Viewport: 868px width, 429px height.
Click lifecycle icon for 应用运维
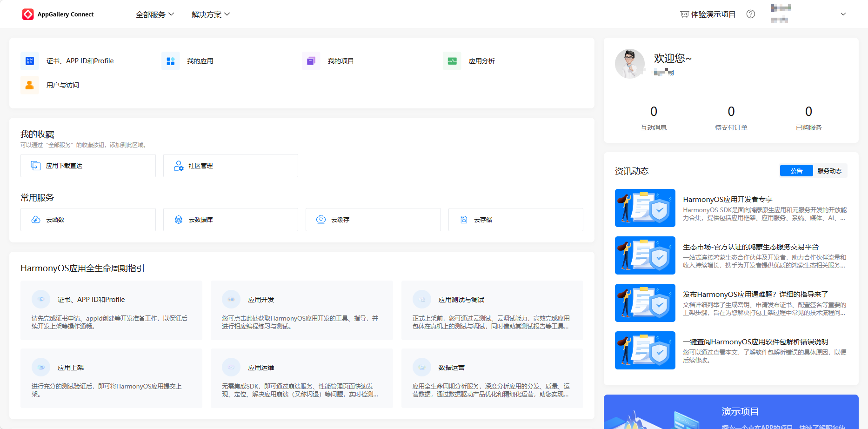(x=231, y=367)
